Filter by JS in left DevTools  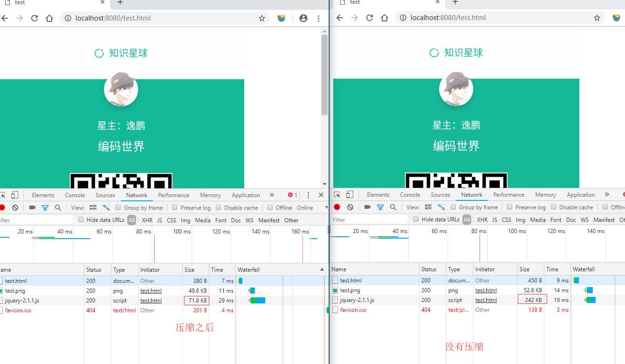click(x=159, y=220)
